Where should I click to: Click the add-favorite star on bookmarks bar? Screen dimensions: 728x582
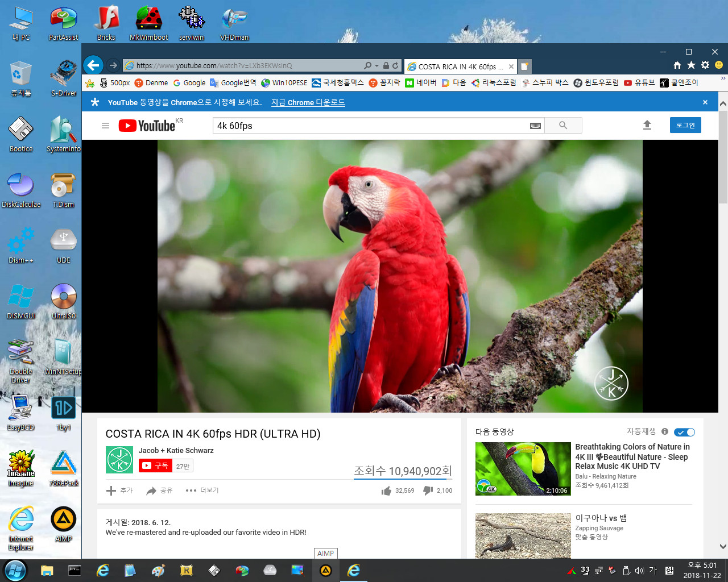coord(90,83)
